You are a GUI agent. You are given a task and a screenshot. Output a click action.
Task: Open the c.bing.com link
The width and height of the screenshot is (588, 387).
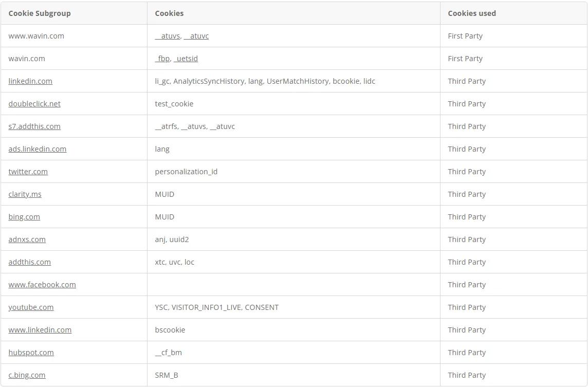(x=27, y=375)
